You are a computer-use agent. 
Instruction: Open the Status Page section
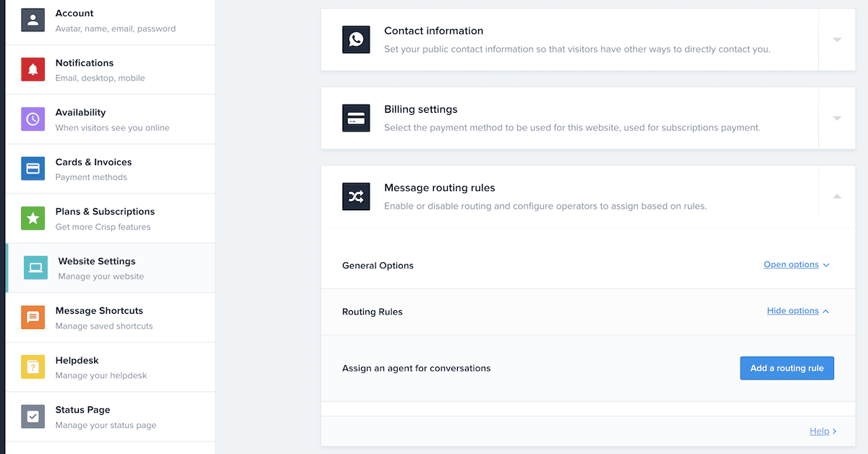point(110,416)
